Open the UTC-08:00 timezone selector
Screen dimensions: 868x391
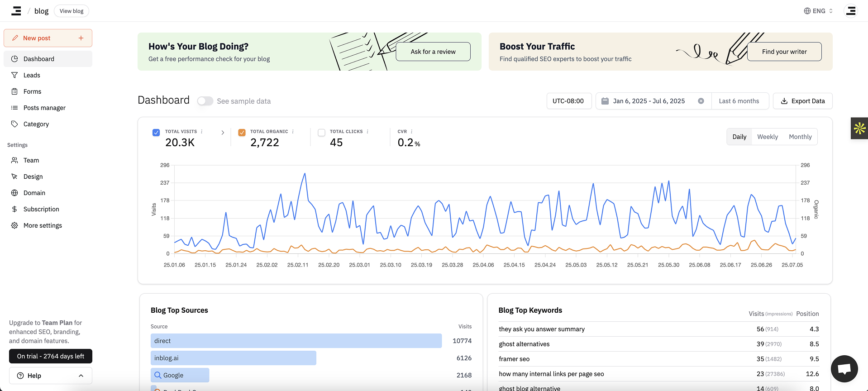point(568,101)
